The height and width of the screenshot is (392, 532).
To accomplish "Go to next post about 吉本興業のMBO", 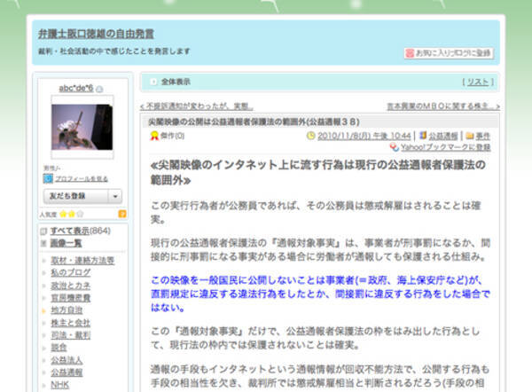I will (441, 106).
